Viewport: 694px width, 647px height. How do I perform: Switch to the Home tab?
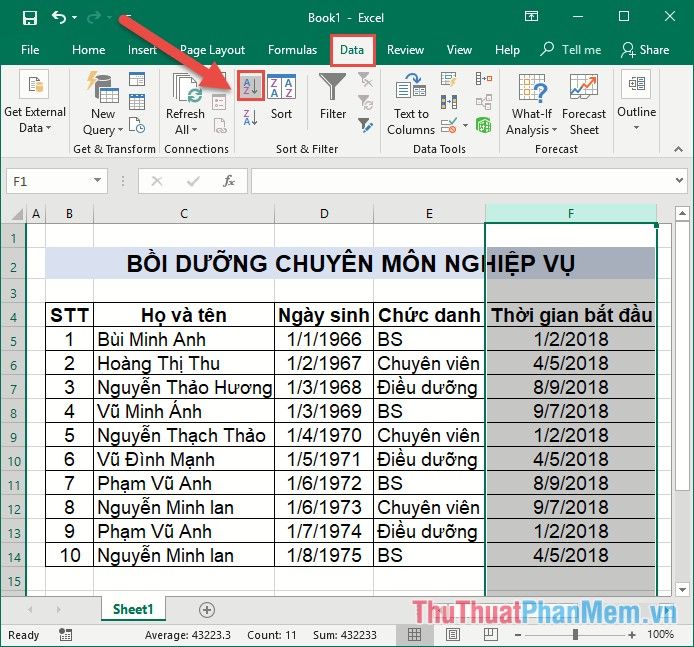pyautogui.click(x=89, y=50)
